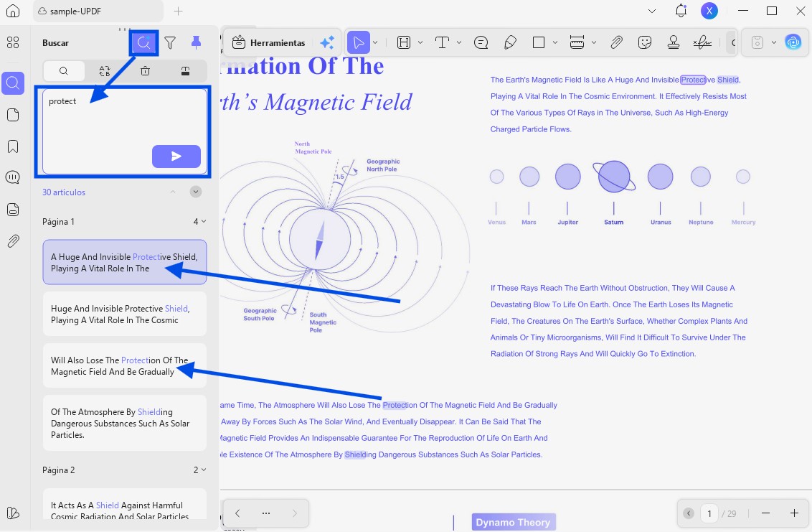Open the search filter funnel icon

point(170,44)
